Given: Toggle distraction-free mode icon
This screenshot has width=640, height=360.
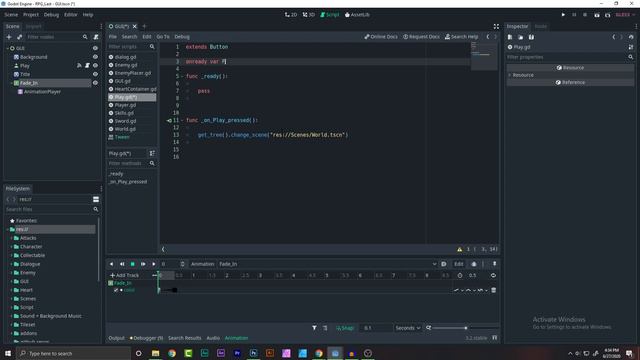Looking at the screenshot, I should click(x=496, y=26).
